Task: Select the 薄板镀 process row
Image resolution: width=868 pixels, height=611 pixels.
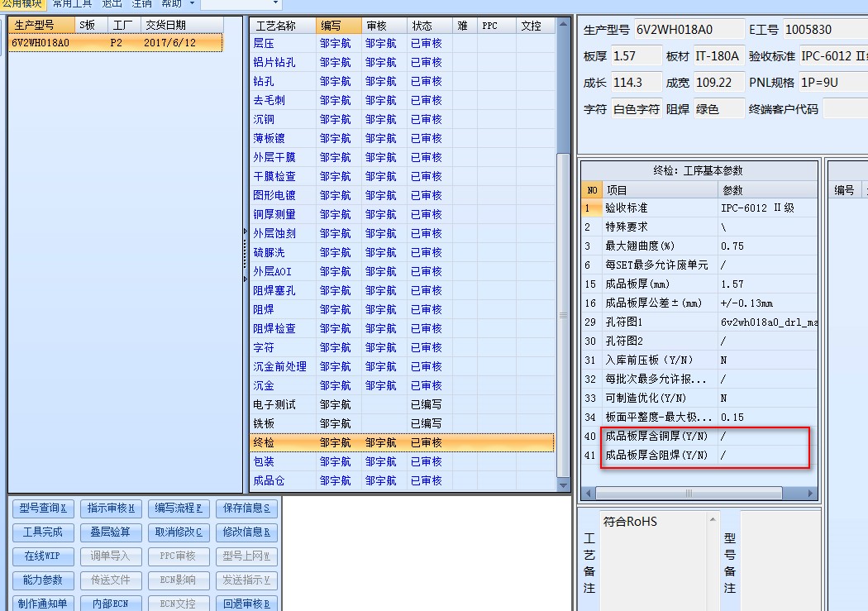Action: coord(402,138)
